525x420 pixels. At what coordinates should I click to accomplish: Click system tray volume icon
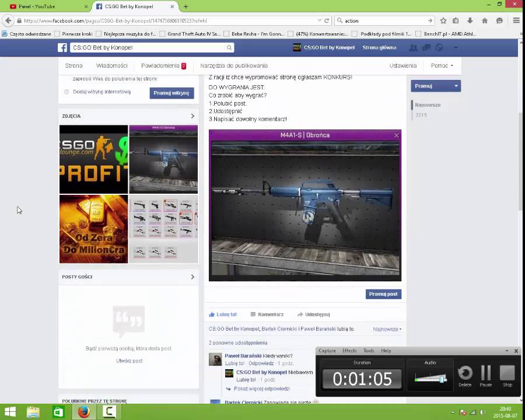pos(482,412)
